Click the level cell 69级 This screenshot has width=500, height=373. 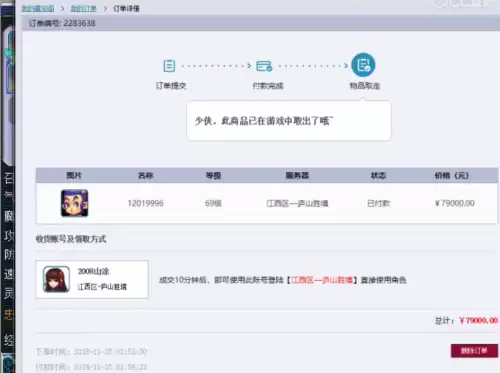tap(213, 203)
